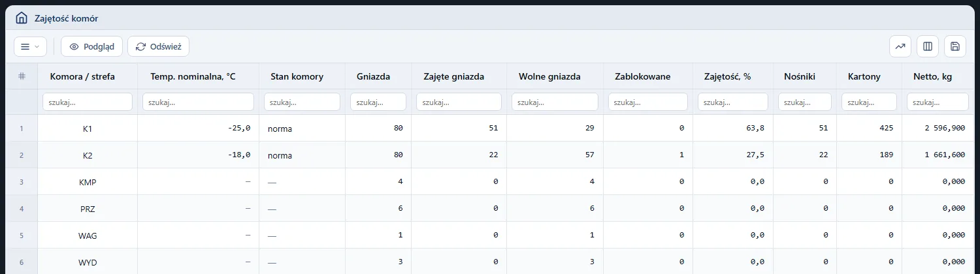The height and width of the screenshot is (274, 980).
Task: Open the column layout icon
Action: click(x=928, y=46)
